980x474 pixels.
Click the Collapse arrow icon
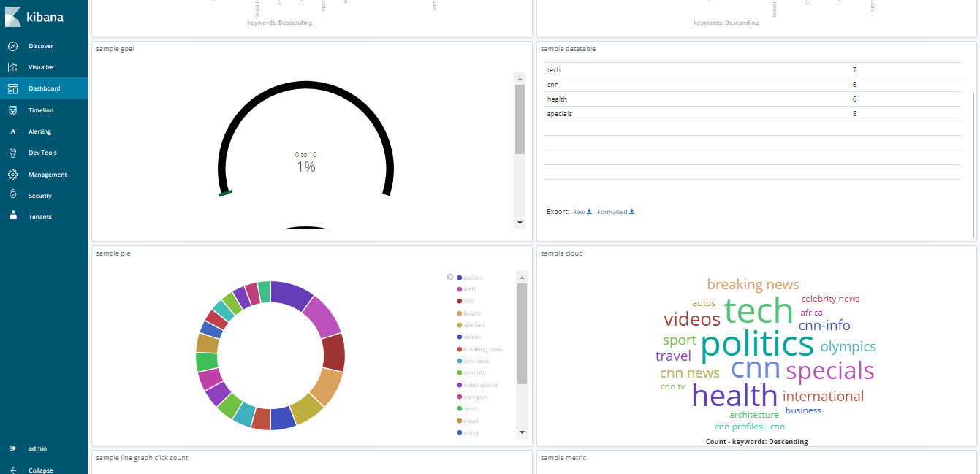click(x=12, y=470)
